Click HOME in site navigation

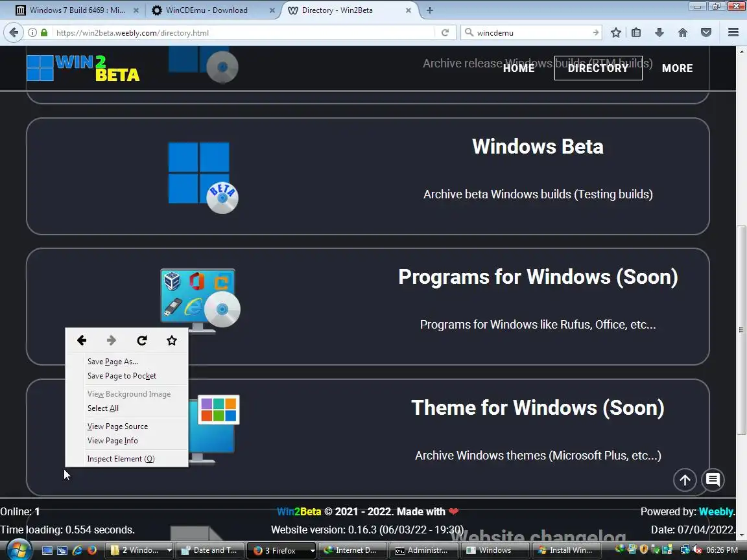click(519, 68)
